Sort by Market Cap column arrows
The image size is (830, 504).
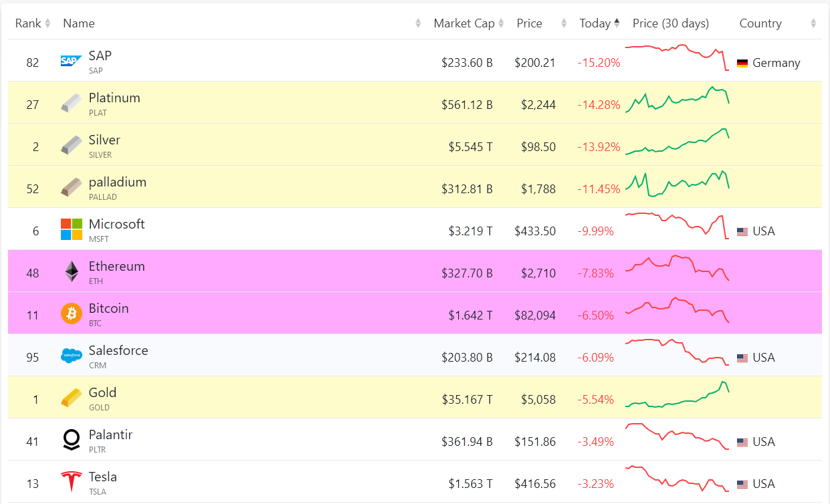coord(501,23)
